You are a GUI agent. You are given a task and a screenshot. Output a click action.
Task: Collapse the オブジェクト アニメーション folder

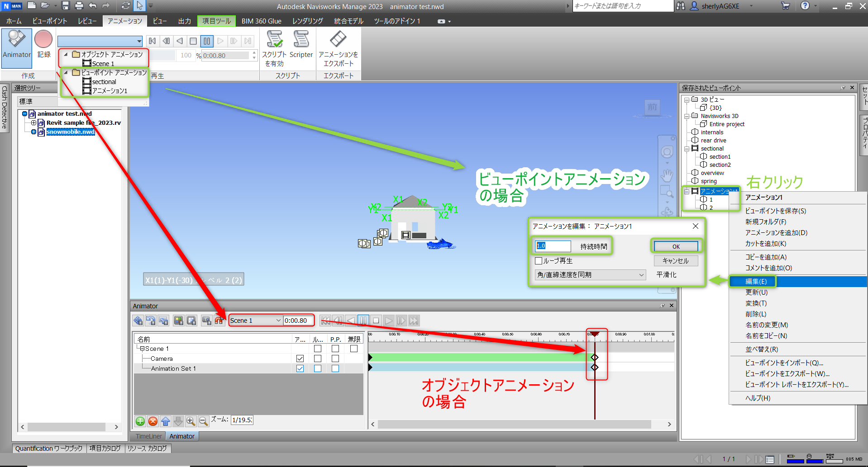pos(66,54)
